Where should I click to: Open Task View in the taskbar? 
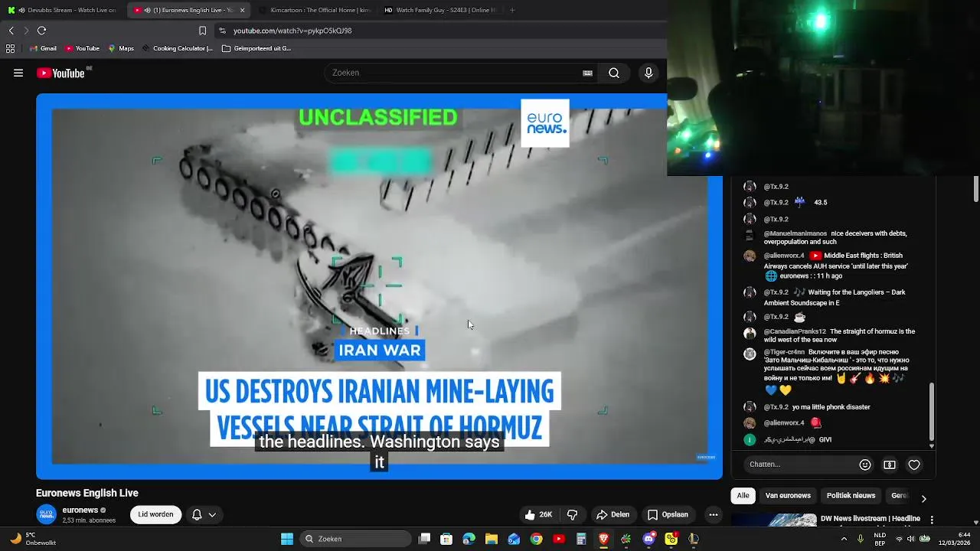click(x=425, y=539)
